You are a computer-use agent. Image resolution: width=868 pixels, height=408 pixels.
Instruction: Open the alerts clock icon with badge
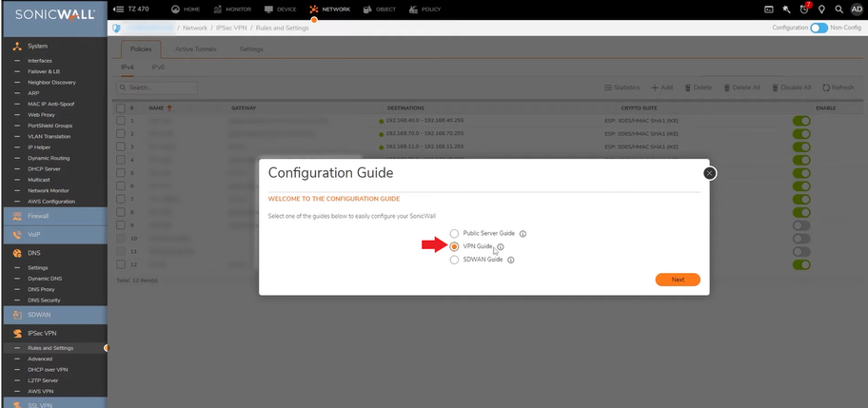(804, 10)
